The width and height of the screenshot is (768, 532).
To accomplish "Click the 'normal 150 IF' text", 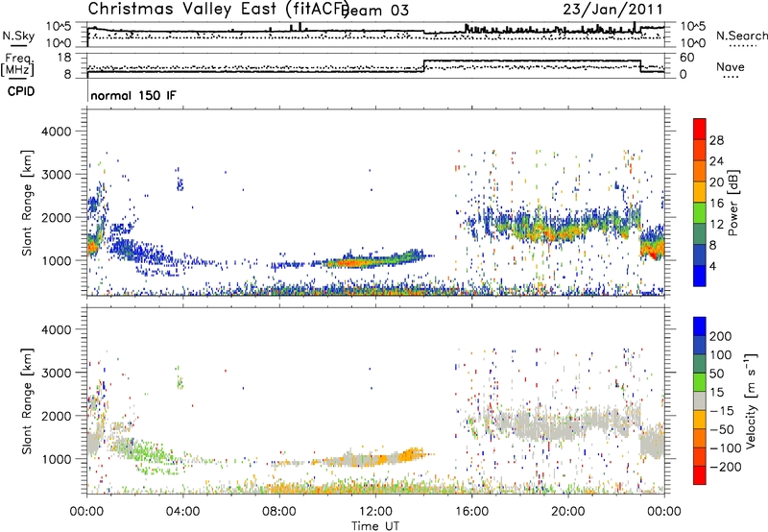I will pyautogui.click(x=132, y=95).
